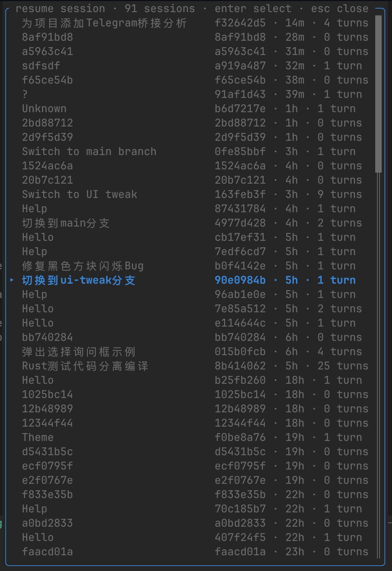Click session ecf0795f in the list
Image resolution: width=392 pixels, height=571 pixels.
(195, 466)
